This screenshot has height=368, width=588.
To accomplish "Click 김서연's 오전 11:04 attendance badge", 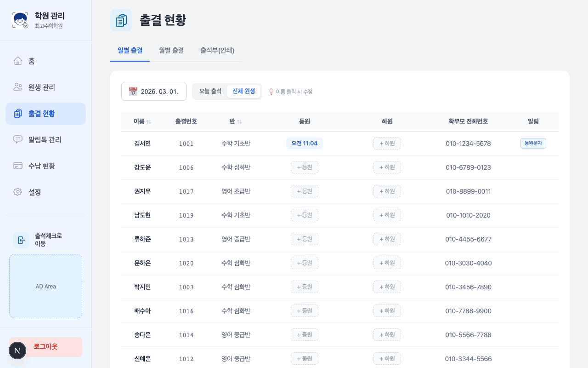I will pyautogui.click(x=304, y=143).
